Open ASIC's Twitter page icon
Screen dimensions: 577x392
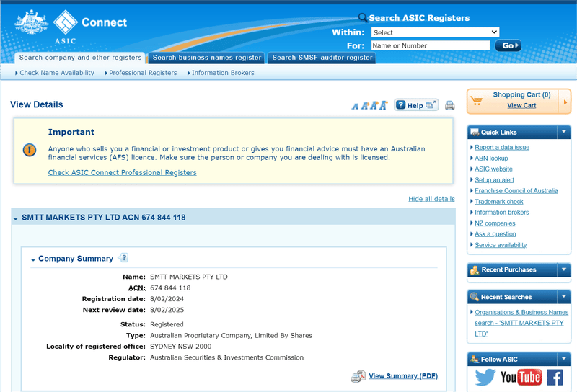click(x=485, y=378)
